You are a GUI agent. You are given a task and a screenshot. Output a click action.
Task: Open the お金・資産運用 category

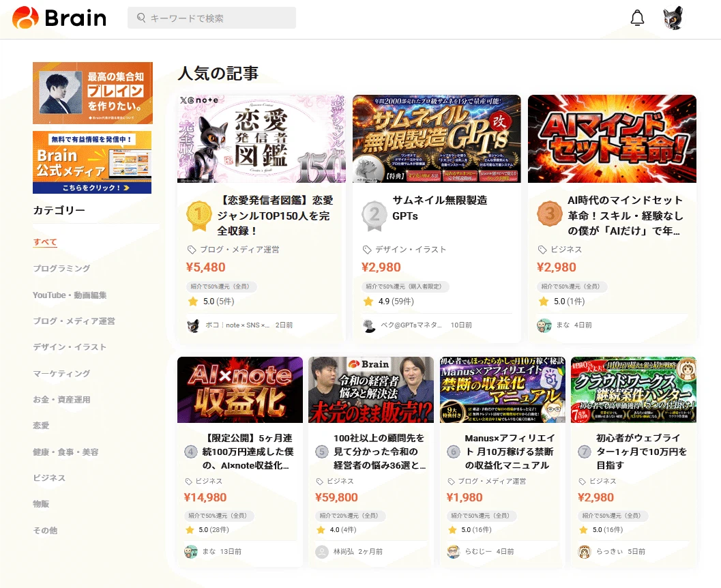click(x=61, y=400)
